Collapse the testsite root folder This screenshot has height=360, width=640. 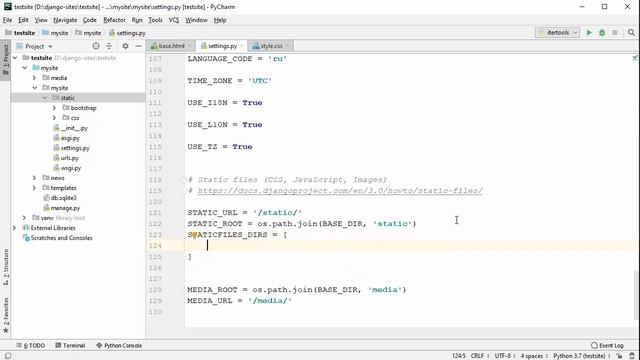point(15,58)
